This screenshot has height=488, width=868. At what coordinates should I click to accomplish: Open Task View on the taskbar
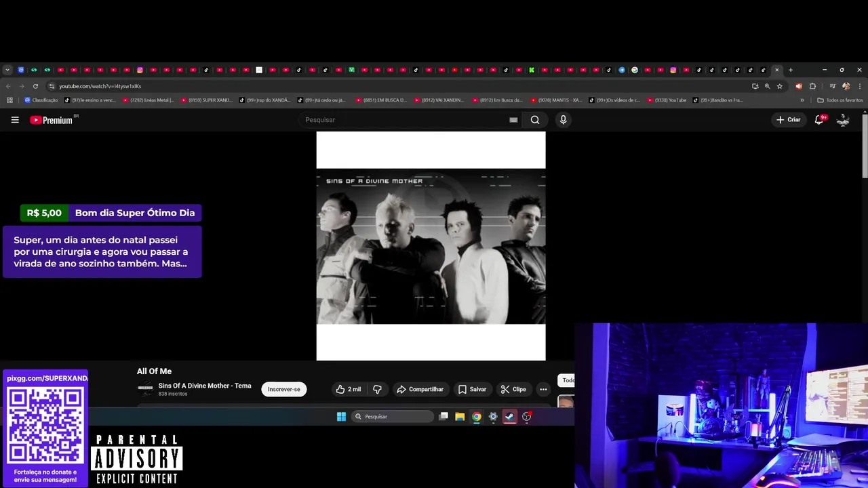[x=443, y=416]
